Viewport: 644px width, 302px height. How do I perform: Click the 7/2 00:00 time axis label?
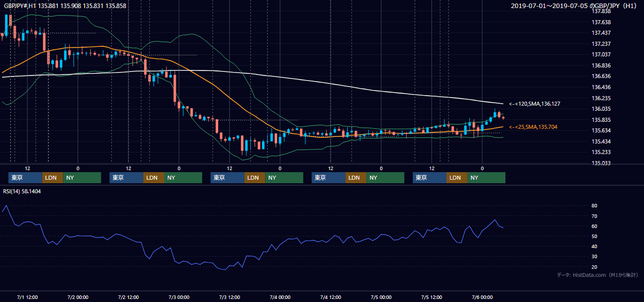[78, 297]
